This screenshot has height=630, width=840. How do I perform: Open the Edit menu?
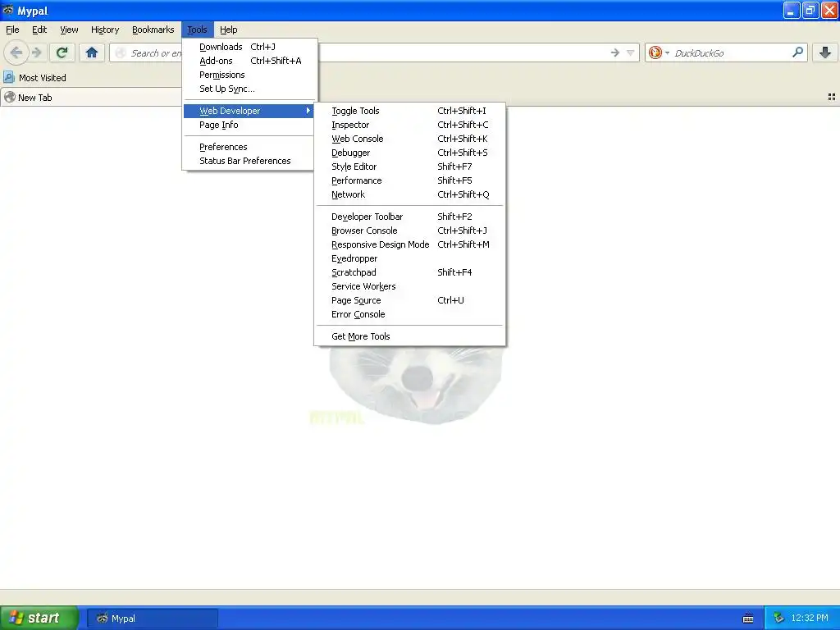point(39,30)
